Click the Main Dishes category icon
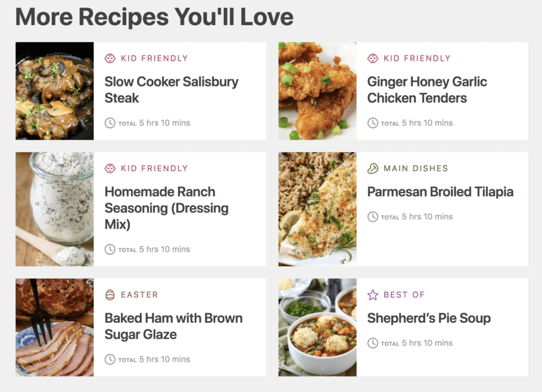 [373, 169]
